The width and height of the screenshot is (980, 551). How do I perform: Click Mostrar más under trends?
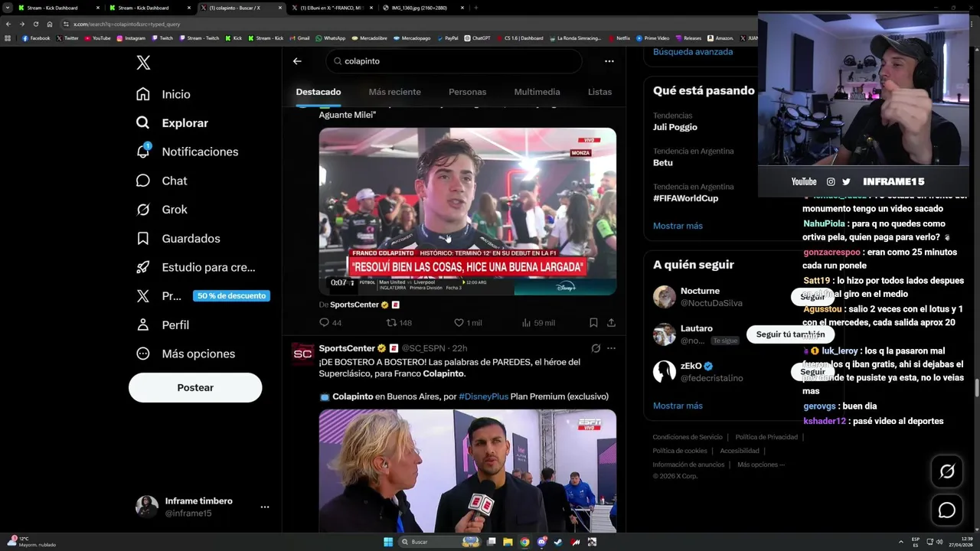(678, 226)
